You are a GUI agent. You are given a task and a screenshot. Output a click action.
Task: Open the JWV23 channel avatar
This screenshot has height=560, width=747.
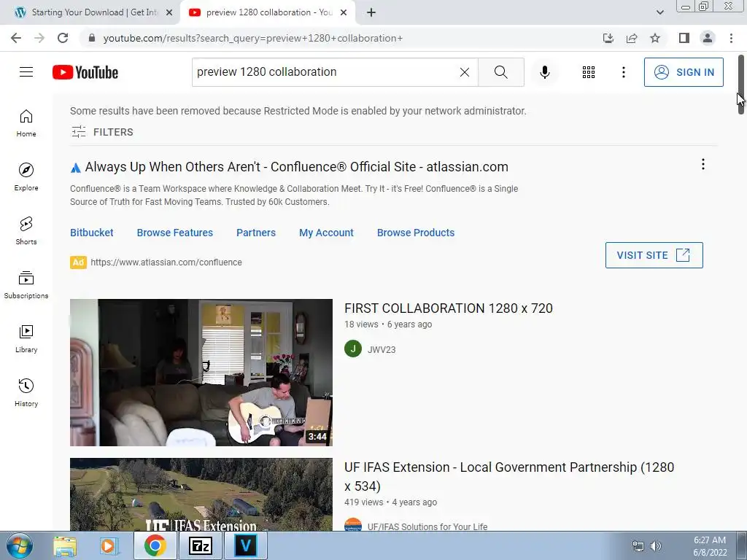[x=353, y=349]
